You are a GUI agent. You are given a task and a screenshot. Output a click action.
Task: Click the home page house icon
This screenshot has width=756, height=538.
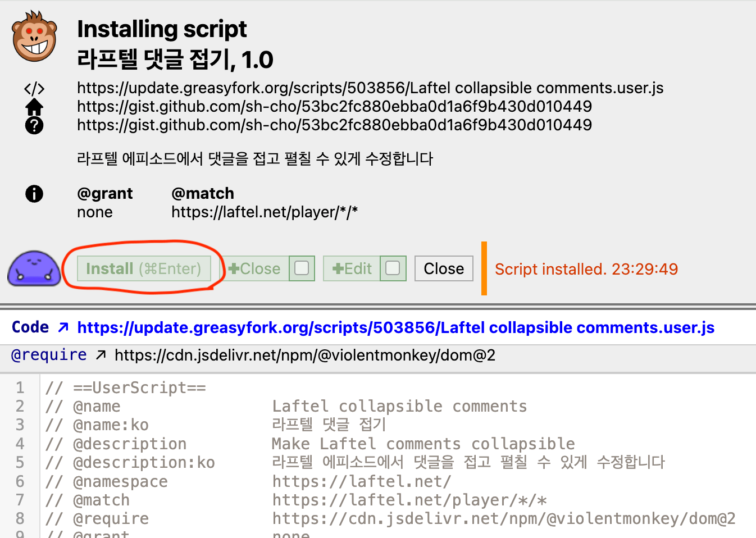click(x=34, y=107)
